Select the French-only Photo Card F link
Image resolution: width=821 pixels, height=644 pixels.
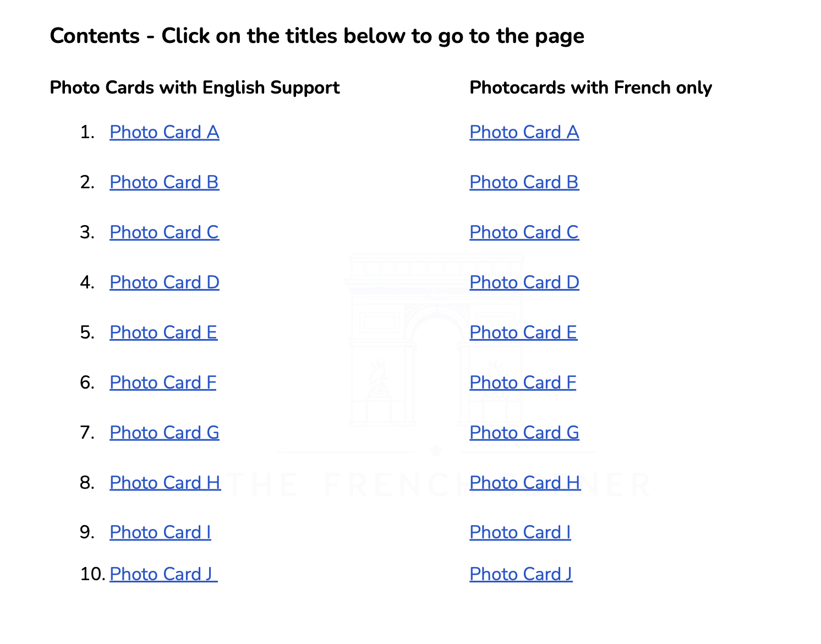click(x=523, y=383)
